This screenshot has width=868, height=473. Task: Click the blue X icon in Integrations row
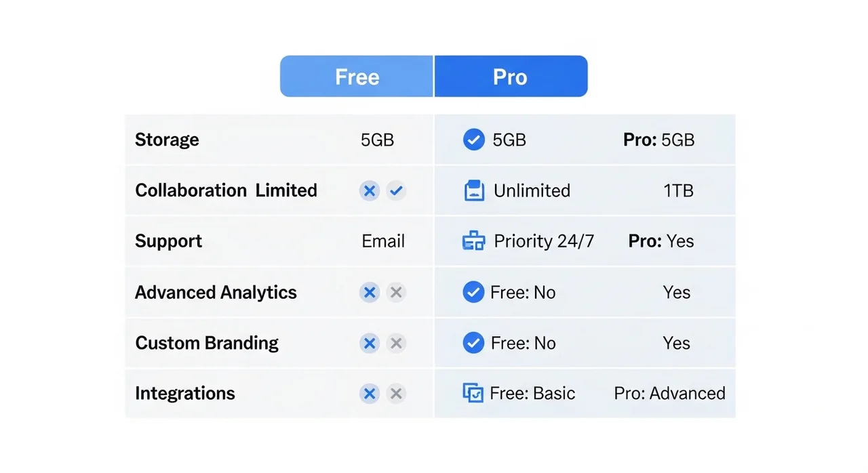(x=370, y=393)
